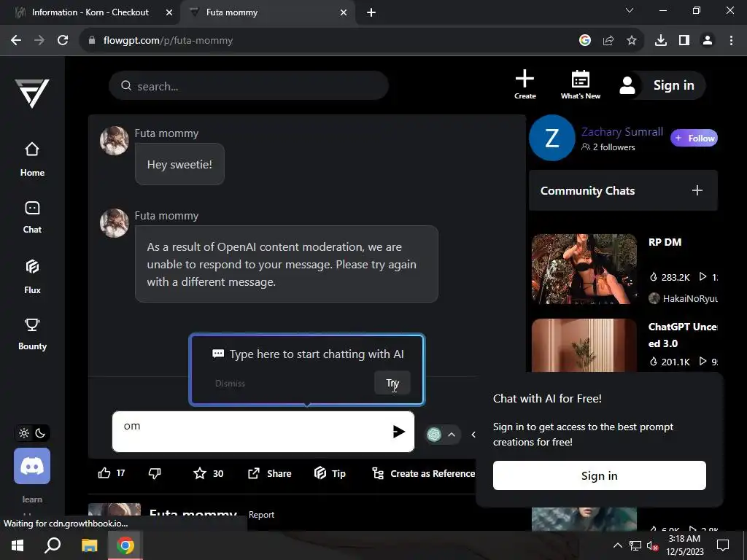Click the first Futa mommy chat avatar
Viewport: 747px width, 560px height.
pos(115,141)
